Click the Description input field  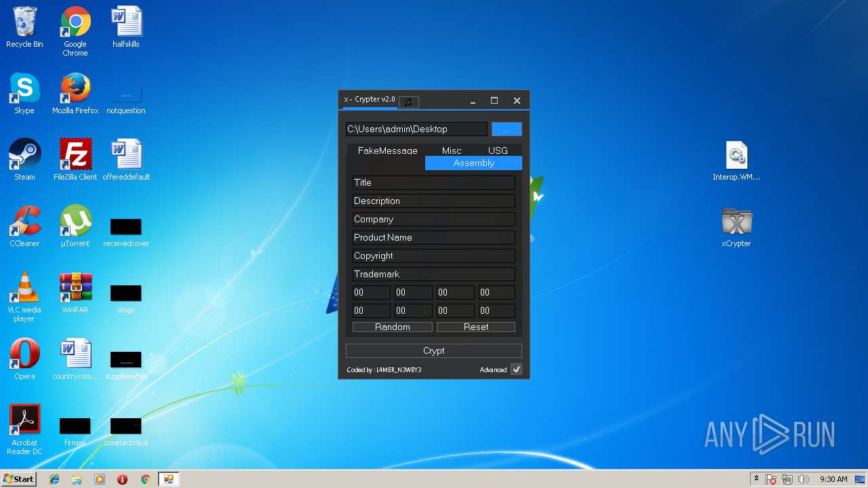(x=434, y=201)
